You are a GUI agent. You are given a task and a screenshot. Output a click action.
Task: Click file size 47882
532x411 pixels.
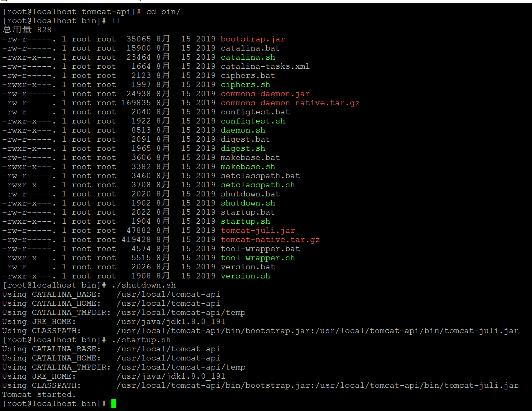[x=139, y=230]
